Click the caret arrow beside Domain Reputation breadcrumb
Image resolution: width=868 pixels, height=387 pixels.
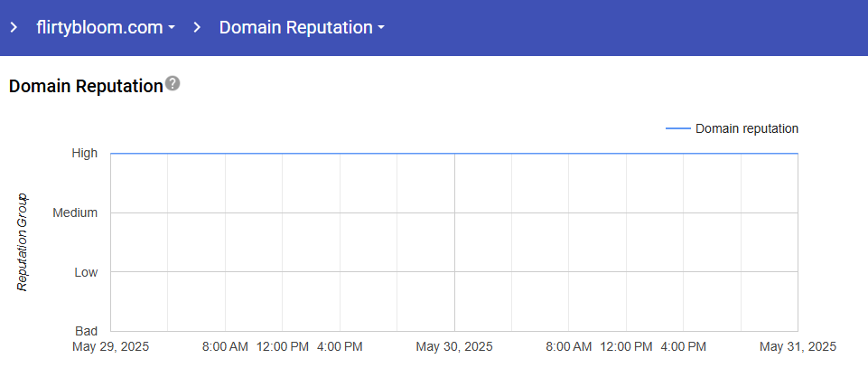pos(381,28)
